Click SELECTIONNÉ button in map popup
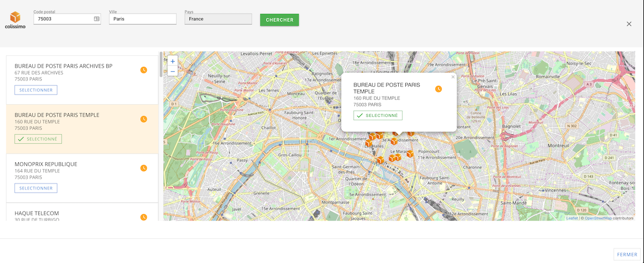The image size is (644, 263). [x=378, y=115]
